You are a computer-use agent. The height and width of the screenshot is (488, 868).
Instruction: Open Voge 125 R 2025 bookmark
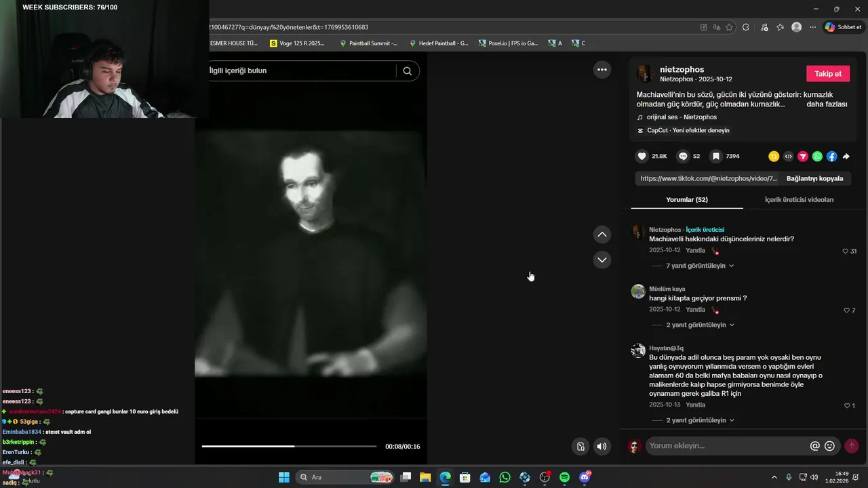(298, 43)
